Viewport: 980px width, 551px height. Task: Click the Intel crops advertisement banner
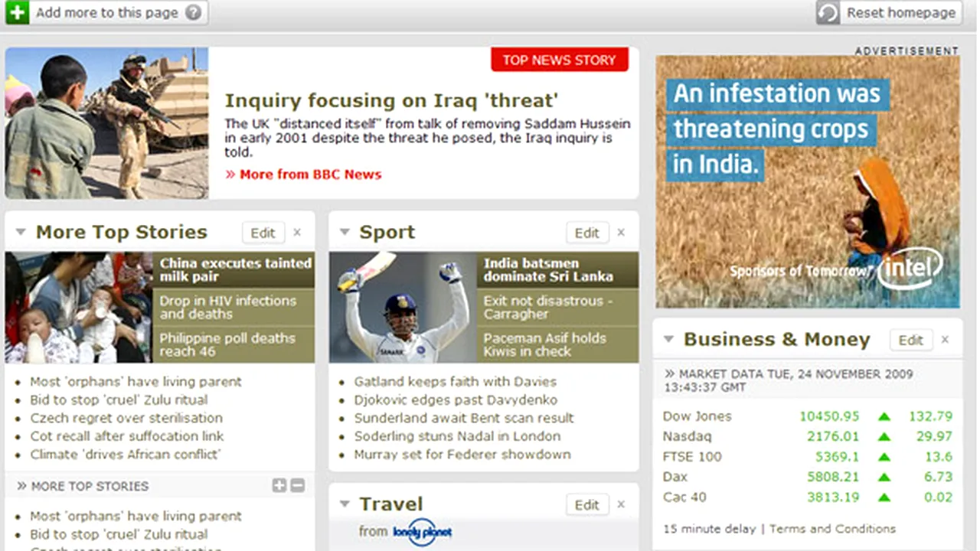click(808, 181)
